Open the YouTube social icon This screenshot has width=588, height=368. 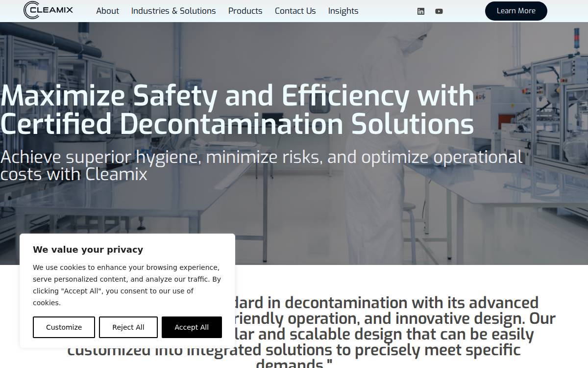tap(439, 11)
